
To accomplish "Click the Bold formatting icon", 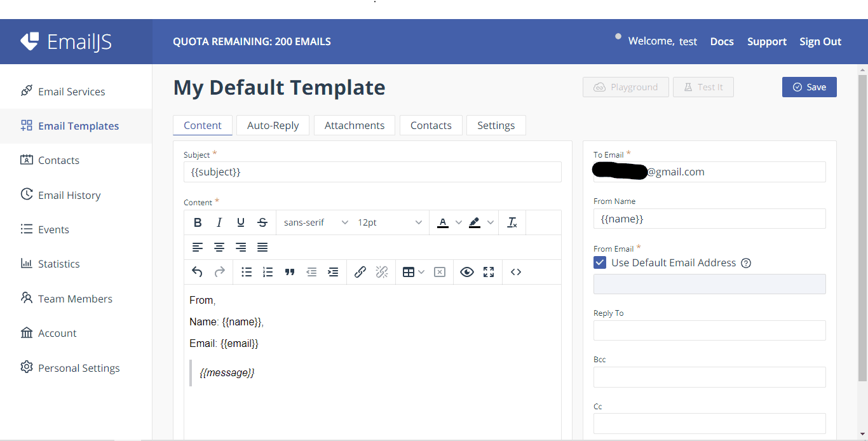I will (x=198, y=222).
